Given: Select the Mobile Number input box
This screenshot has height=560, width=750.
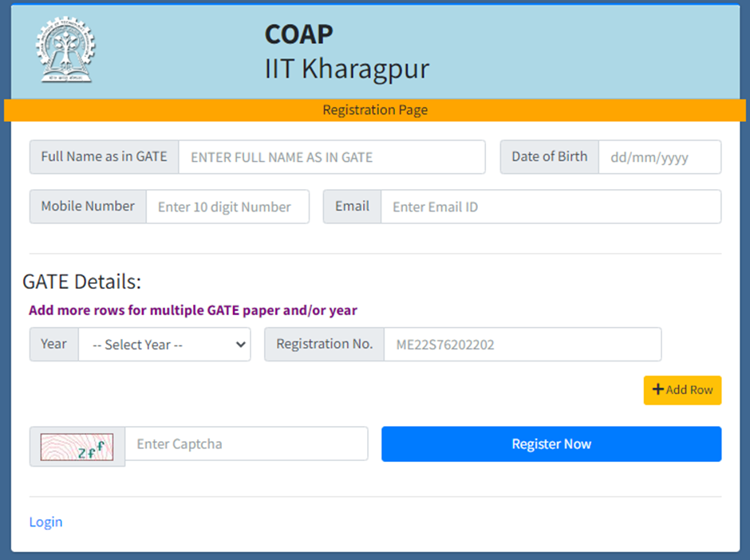Looking at the screenshot, I should coord(228,207).
